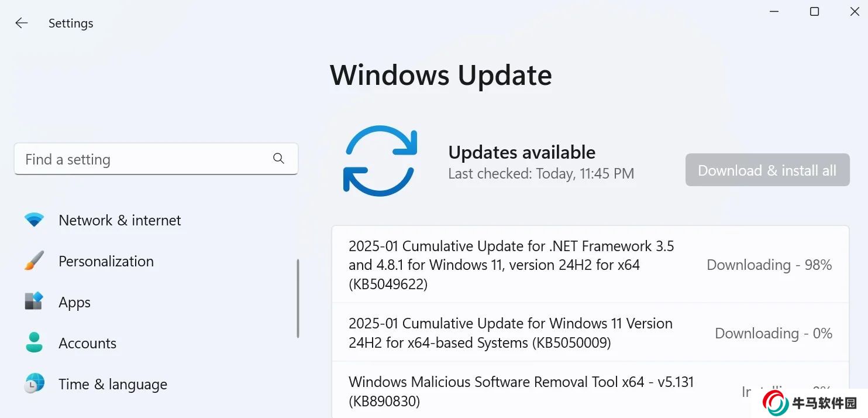This screenshot has height=418, width=868.
Task: Click the back arrow icon
Action: [x=22, y=23]
